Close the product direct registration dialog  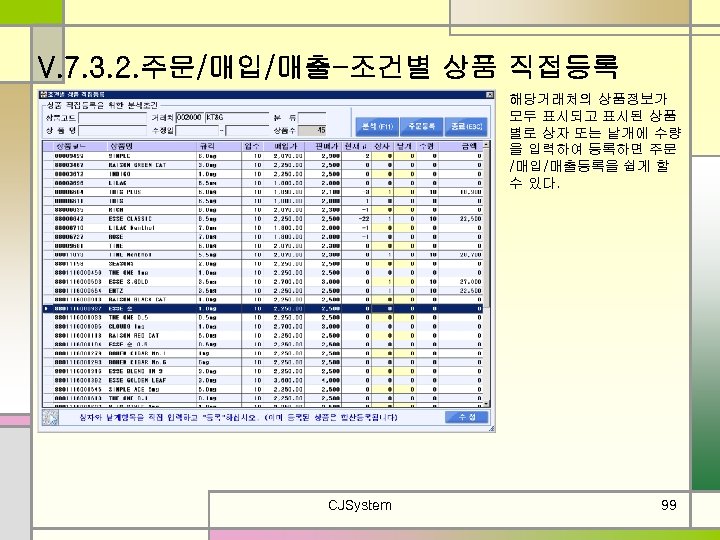click(489, 95)
